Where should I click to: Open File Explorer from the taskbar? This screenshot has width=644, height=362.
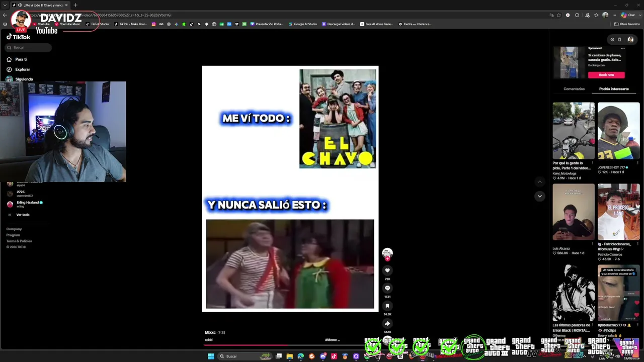pyautogui.click(x=289, y=356)
